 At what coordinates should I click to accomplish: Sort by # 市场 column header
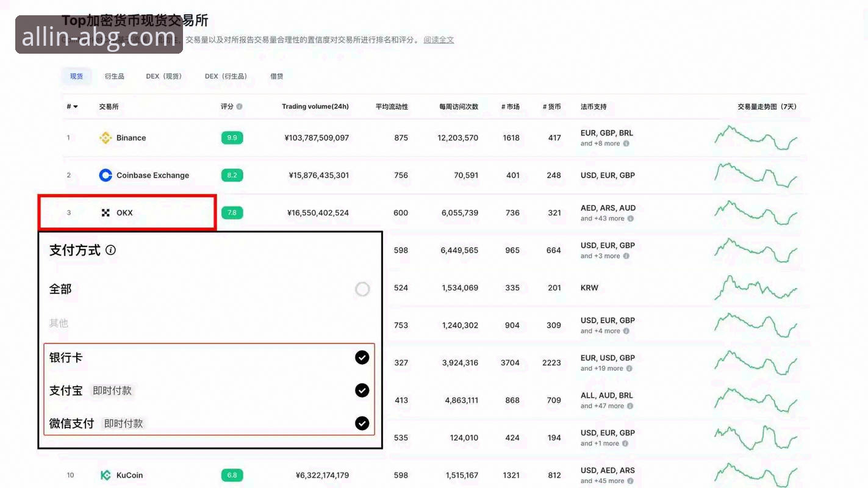tap(511, 107)
